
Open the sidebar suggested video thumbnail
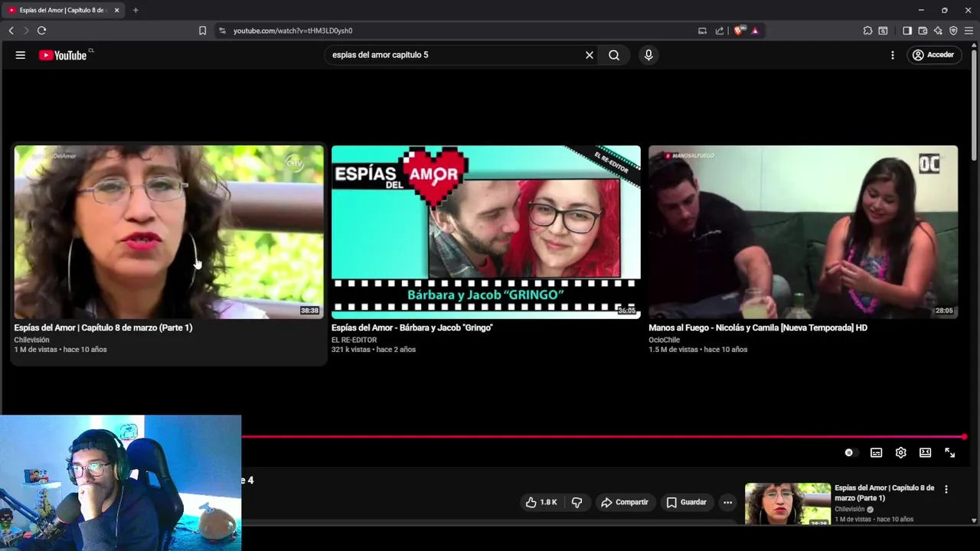click(x=788, y=504)
